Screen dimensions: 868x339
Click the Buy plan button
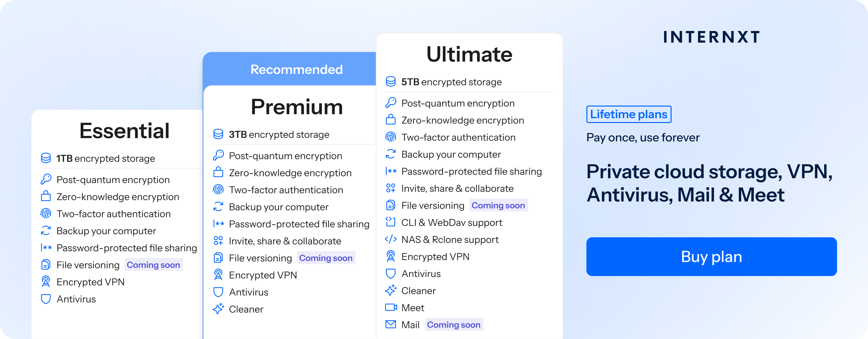click(712, 256)
